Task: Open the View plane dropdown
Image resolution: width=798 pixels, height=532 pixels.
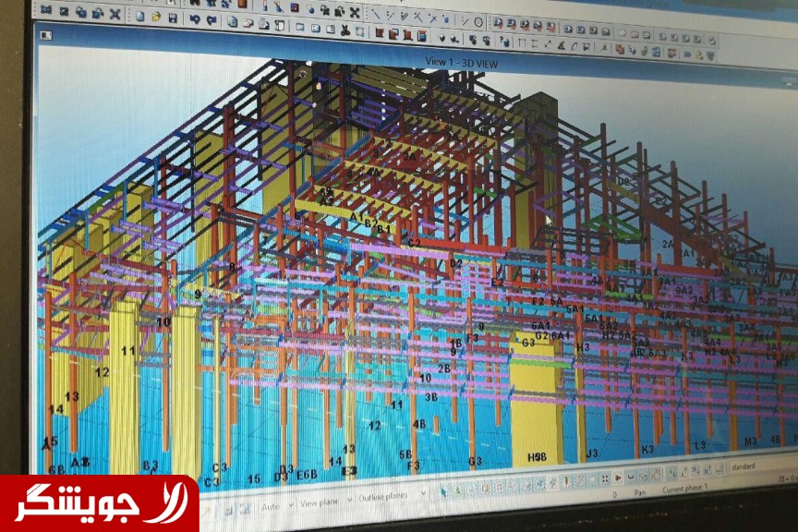Action: (322, 503)
